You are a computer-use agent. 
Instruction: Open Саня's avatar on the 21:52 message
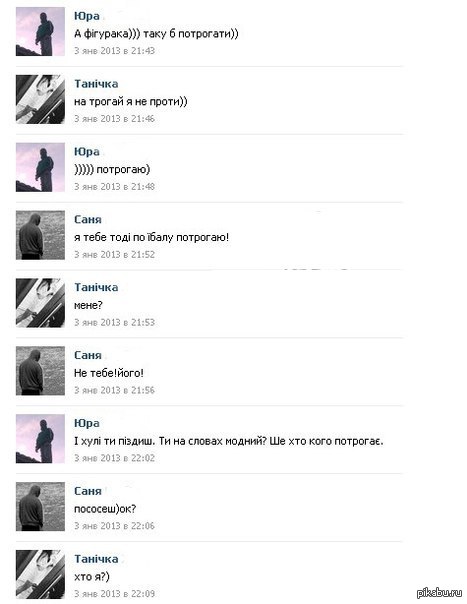40,235
